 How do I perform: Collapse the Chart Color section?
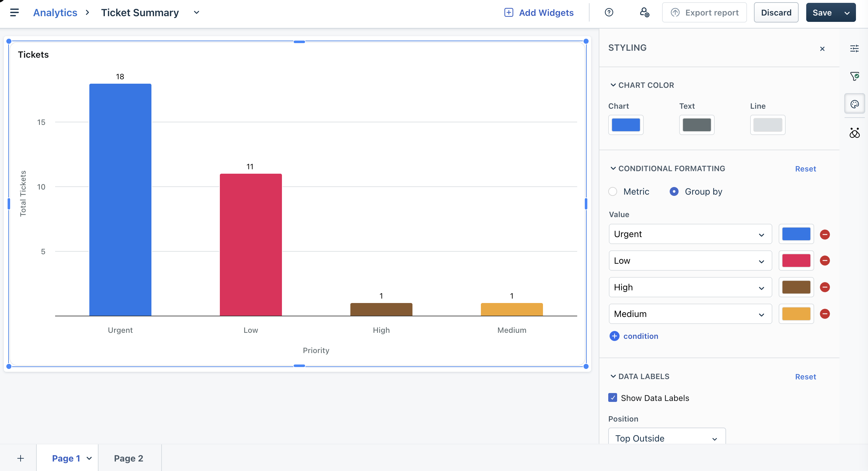pos(613,85)
